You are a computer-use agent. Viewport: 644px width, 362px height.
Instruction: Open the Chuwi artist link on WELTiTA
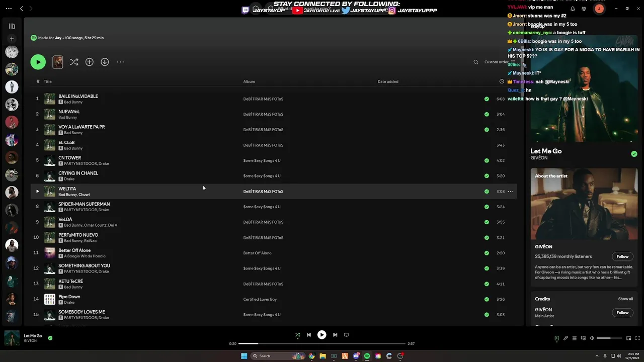pos(84,195)
